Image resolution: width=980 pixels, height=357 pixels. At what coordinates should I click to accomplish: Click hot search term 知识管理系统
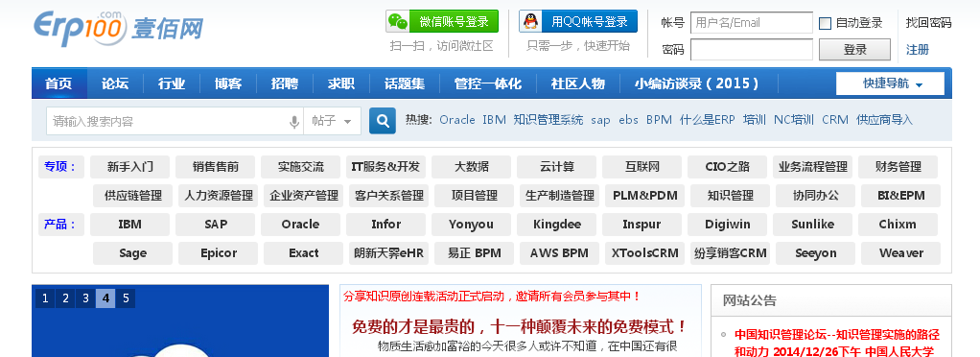click(x=548, y=119)
